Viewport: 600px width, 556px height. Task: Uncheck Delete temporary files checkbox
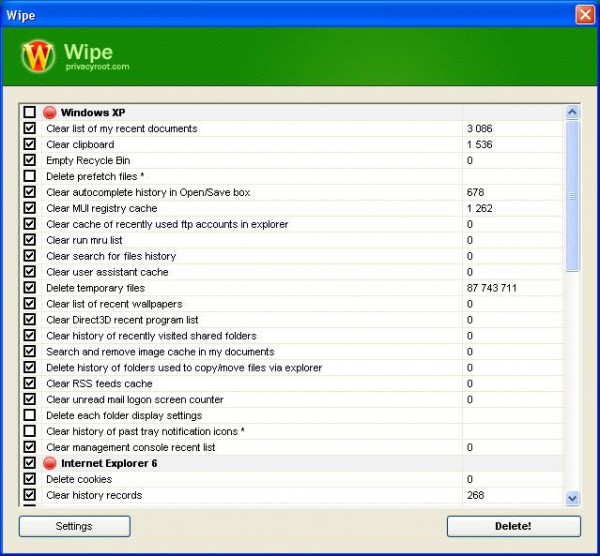29,288
